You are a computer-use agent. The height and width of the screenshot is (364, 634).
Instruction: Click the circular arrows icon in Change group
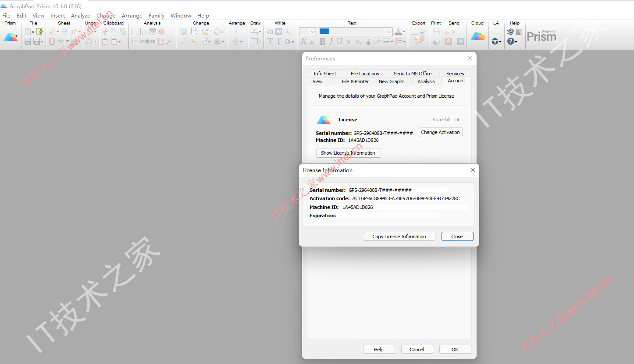pos(217,32)
